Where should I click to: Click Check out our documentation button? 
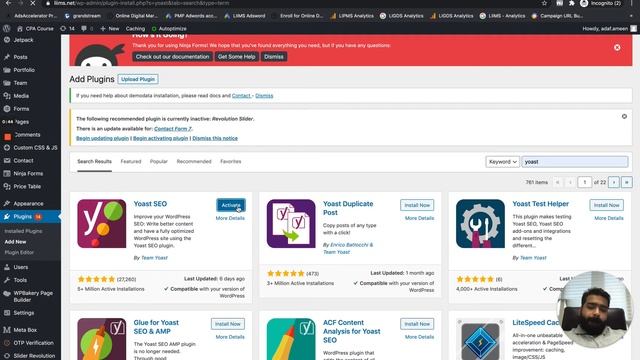(x=172, y=57)
